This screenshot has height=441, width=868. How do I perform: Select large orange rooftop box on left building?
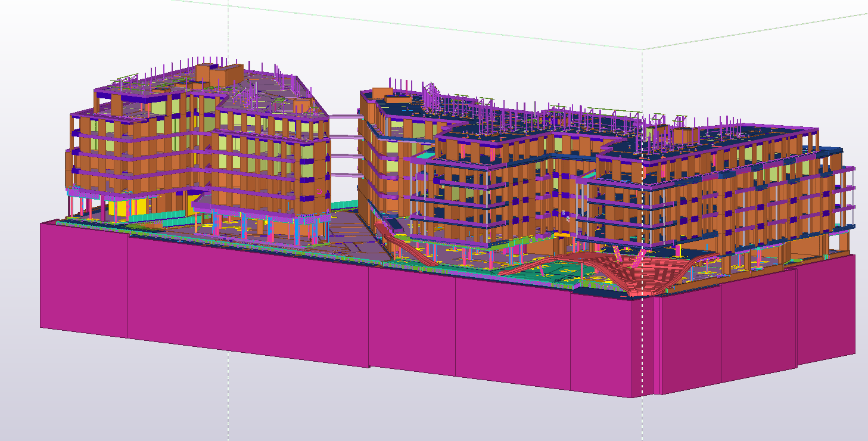click(219, 74)
